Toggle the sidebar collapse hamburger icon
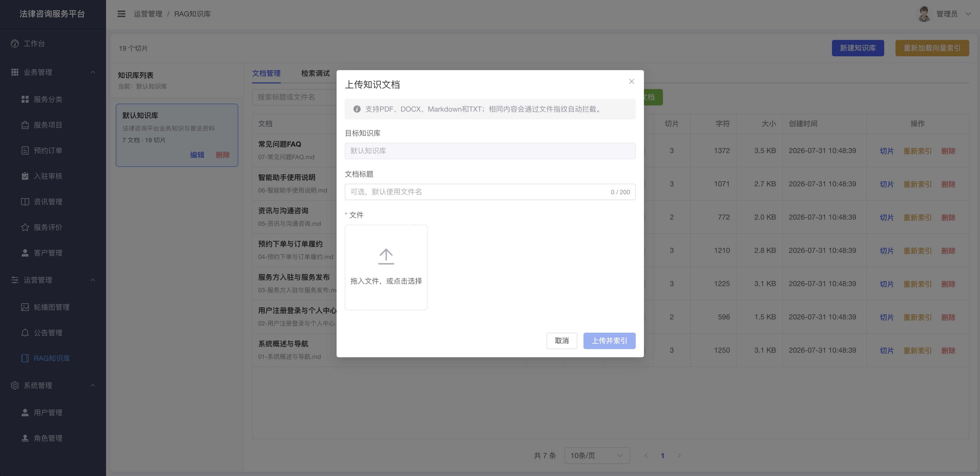The width and height of the screenshot is (980, 476). point(121,14)
